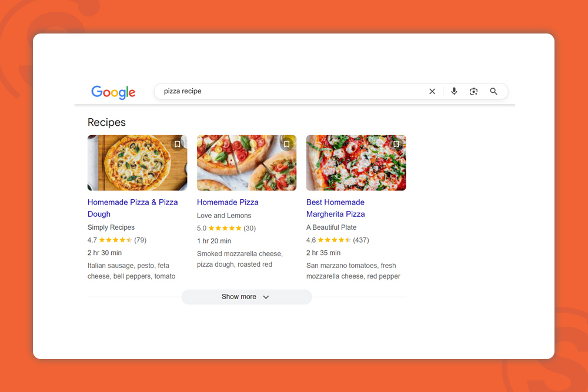Expand recipes with Show more
588x392 pixels.
pos(247,297)
